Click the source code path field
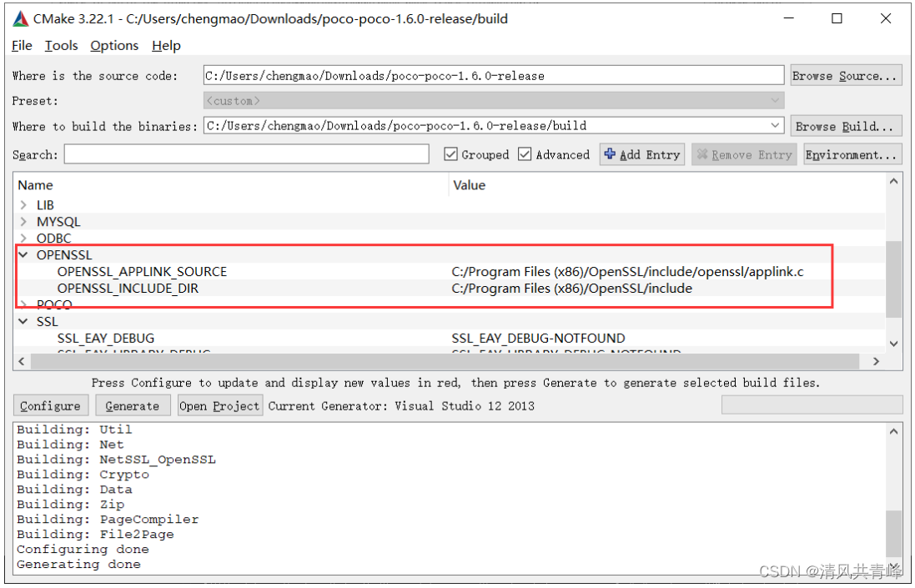Screen dimensions: 915x588 coord(494,75)
